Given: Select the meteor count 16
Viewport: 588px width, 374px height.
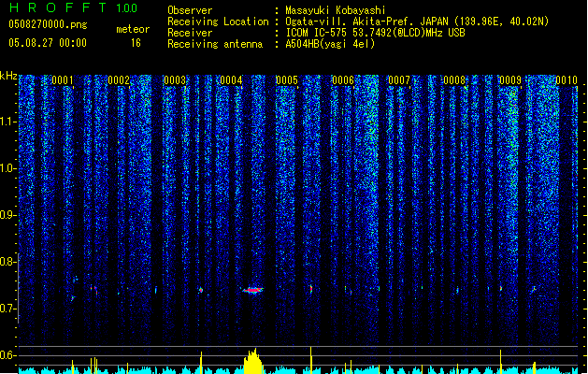Looking at the screenshot, I should (136, 43).
